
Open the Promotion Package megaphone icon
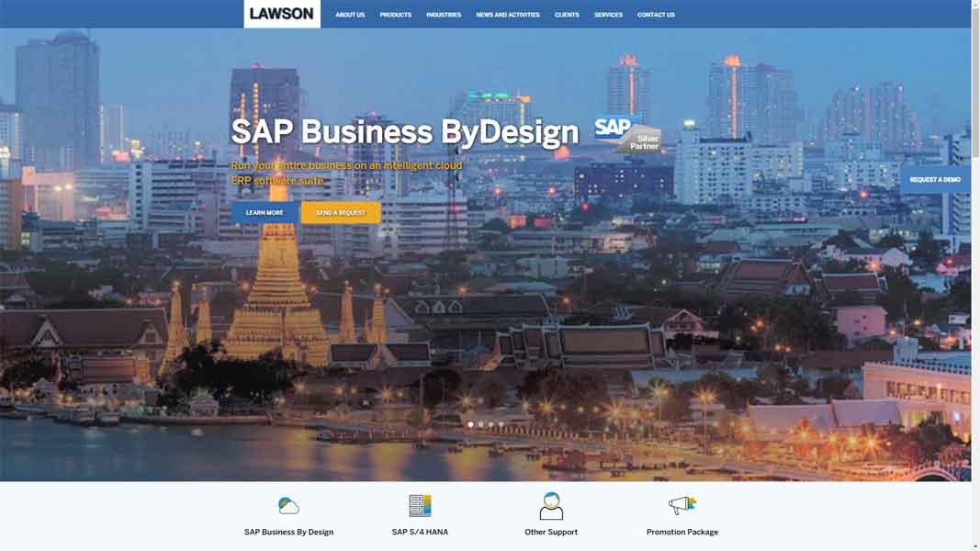click(682, 505)
